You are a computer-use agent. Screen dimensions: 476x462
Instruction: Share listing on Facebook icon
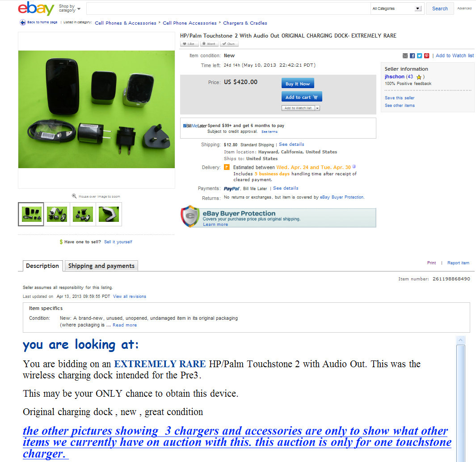pyautogui.click(x=412, y=55)
